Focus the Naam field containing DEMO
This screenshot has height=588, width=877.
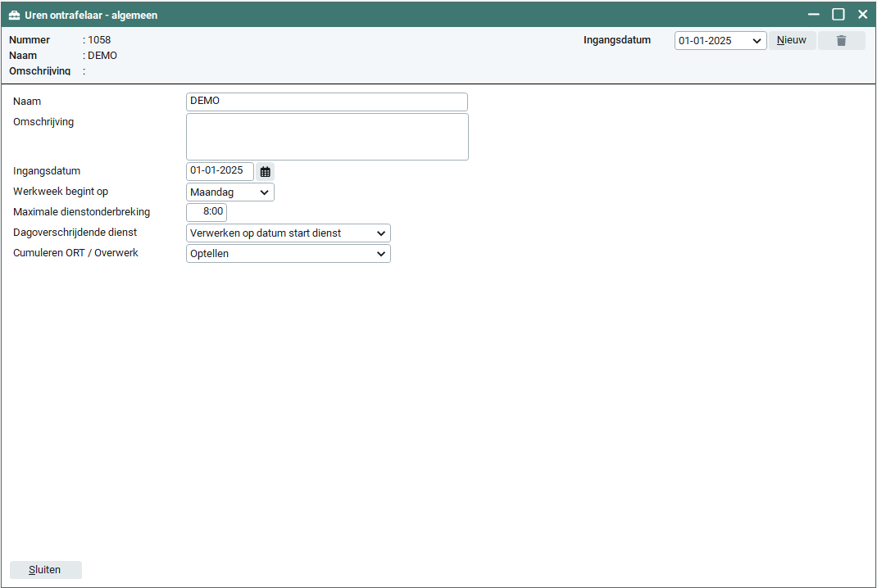(326, 102)
